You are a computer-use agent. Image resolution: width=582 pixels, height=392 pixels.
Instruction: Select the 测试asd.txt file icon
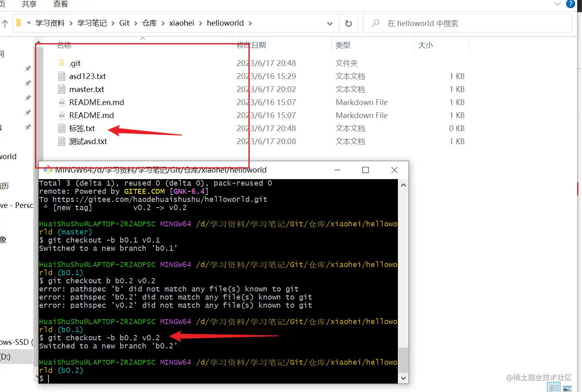click(x=61, y=141)
